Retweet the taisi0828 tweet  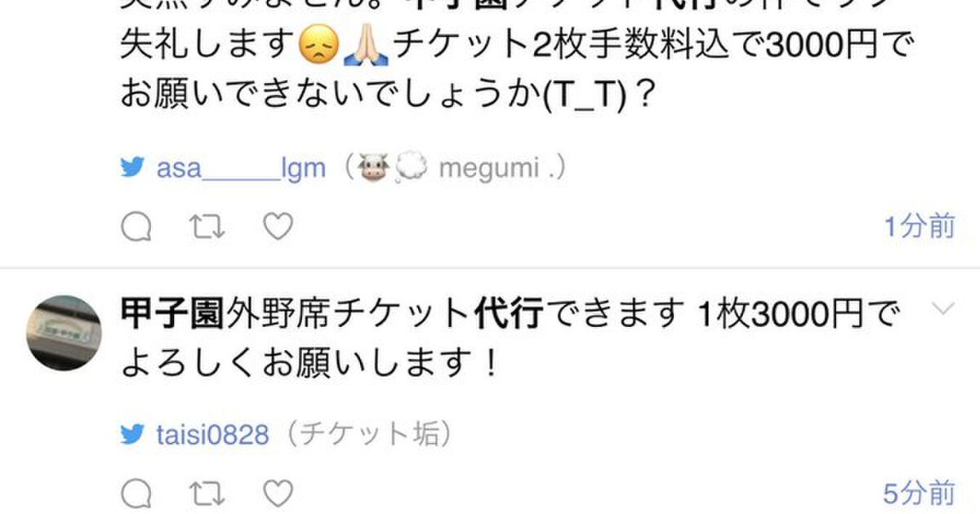(x=207, y=494)
